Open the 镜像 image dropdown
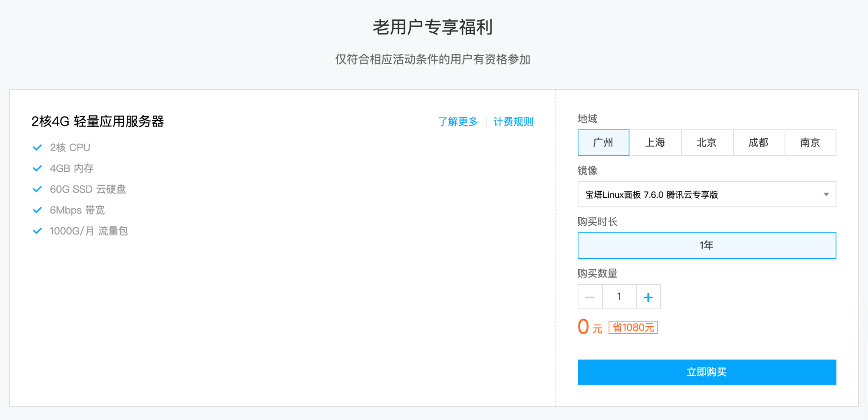868x420 pixels. point(699,194)
